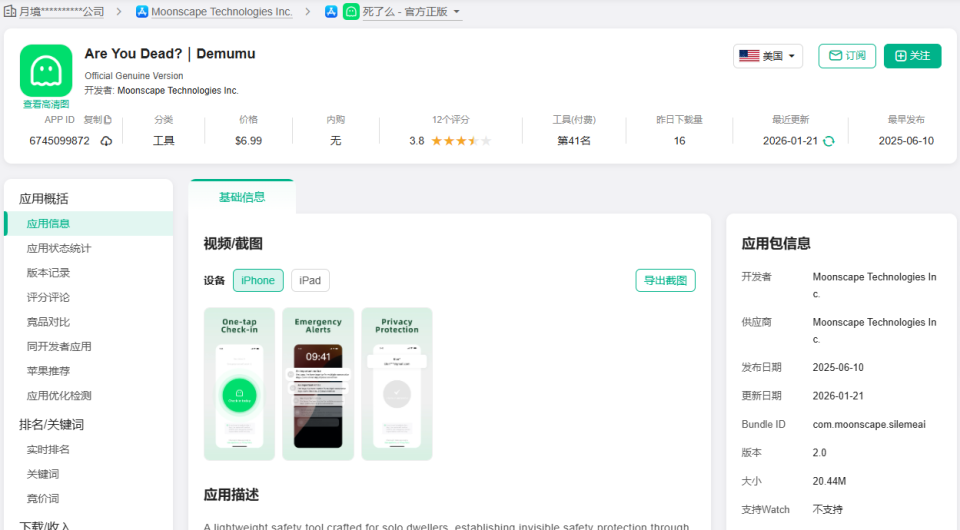Open 评分评论 in the sidebar
The height and width of the screenshot is (530, 960).
pyautogui.click(x=48, y=297)
